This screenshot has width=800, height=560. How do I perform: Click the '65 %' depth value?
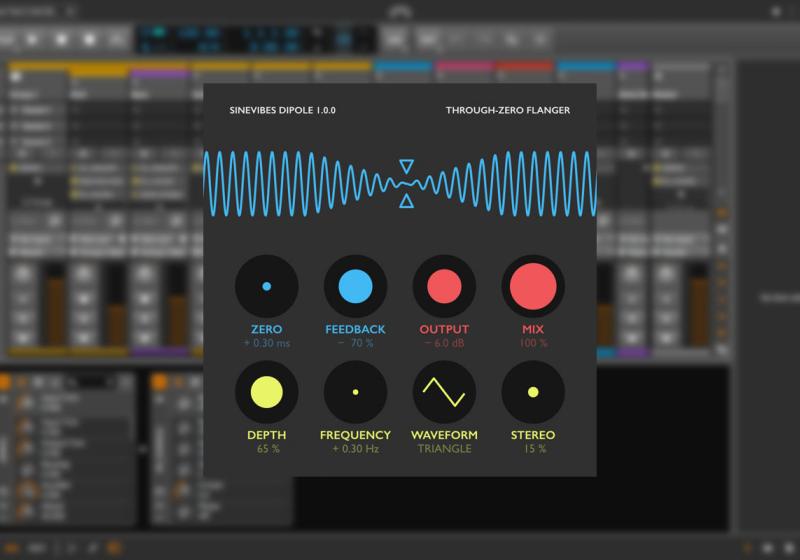(268, 449)
